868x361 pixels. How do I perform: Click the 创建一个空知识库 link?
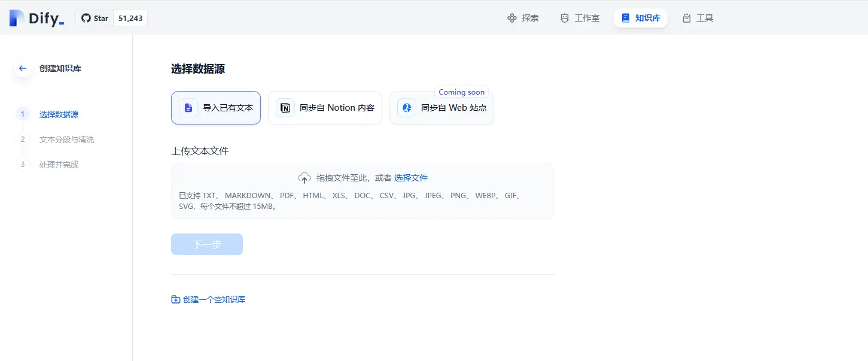pos(208,299)
